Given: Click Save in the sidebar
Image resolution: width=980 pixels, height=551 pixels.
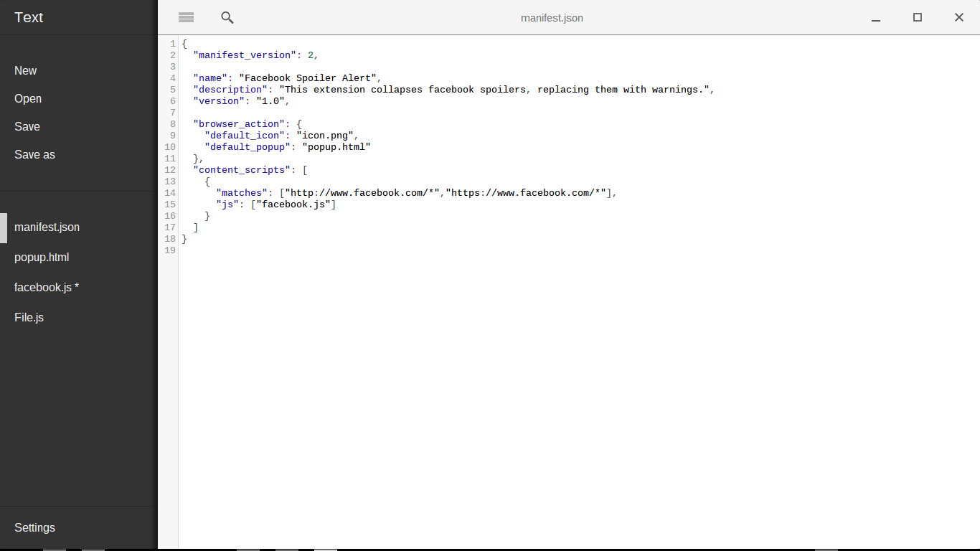Looking at the screenshot, I should [27, 126].
